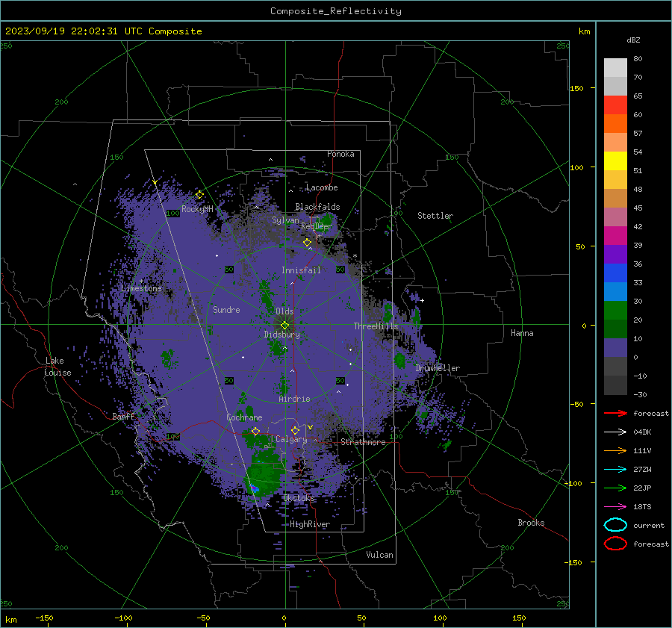Click the RockyMH label
The image size is (672, 628).
[x=197, y=209]
